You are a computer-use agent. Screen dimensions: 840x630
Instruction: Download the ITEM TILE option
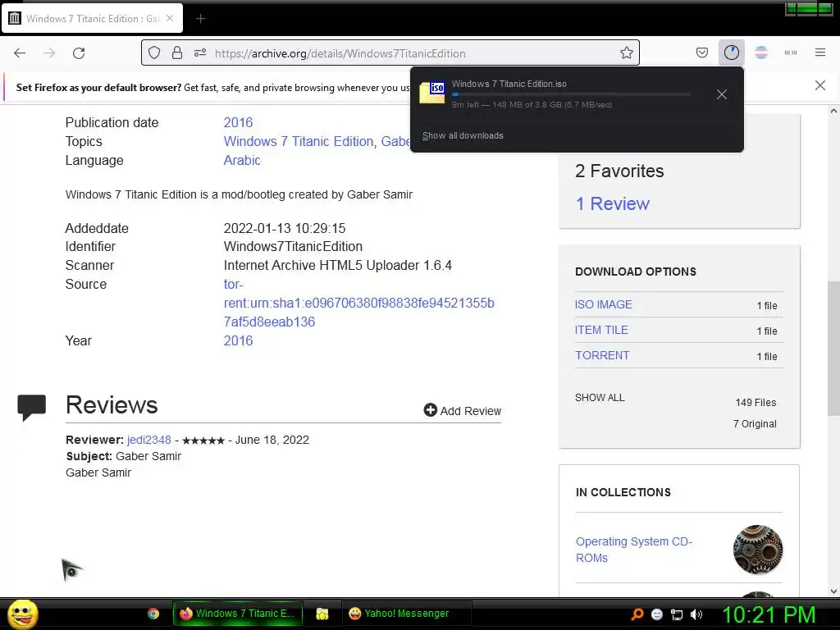[601, 330]
